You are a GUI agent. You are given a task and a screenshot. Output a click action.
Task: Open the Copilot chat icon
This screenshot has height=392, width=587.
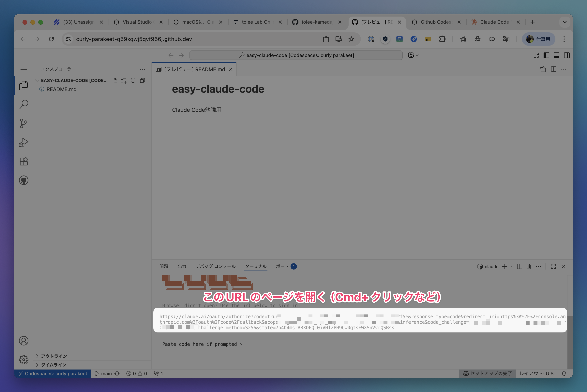tap(411, 55)
